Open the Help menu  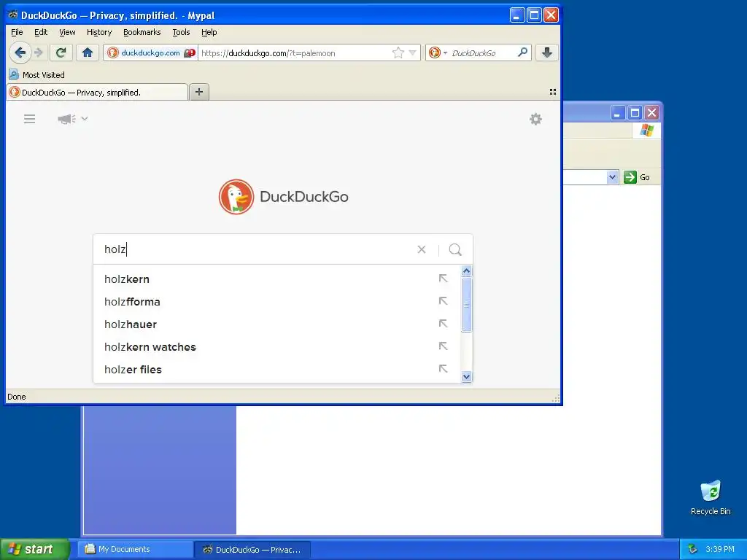tap(209, 32)
